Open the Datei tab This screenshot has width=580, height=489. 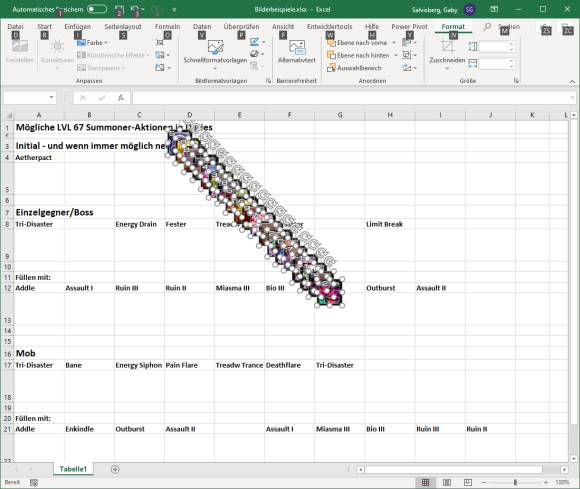pyautogui.click(x=15, y=27)
